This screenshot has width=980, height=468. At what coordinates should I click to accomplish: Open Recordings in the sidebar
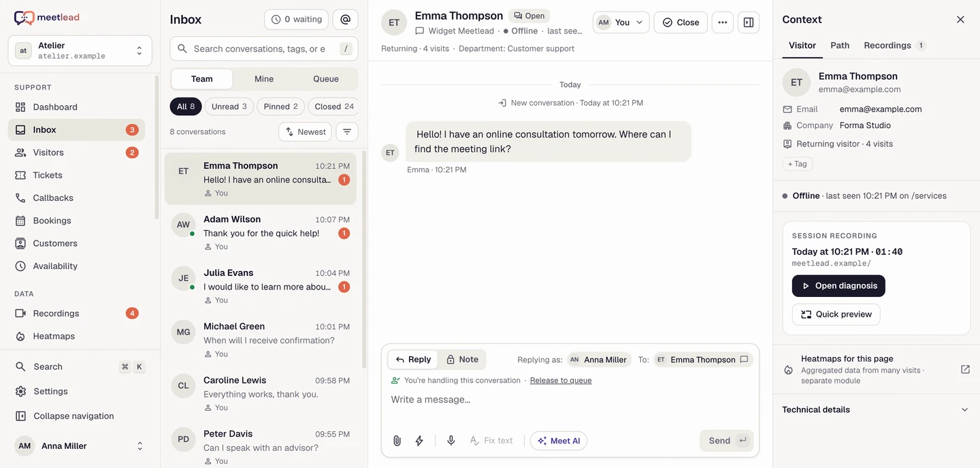(x=76, y=313)
